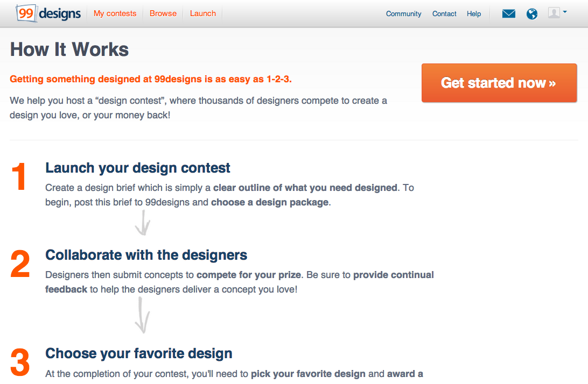Click the Collaborate with the designers heading

pos(146,255)
